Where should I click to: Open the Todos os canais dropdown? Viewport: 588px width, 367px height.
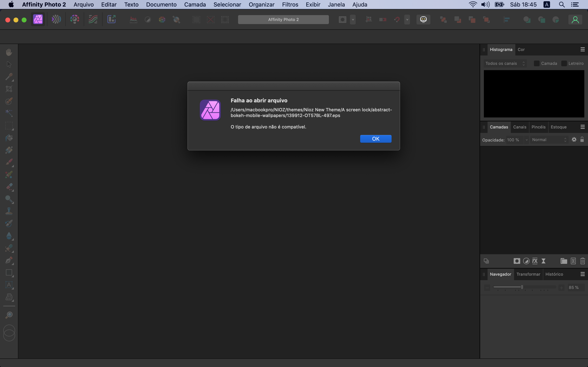(x=505, y=64)
